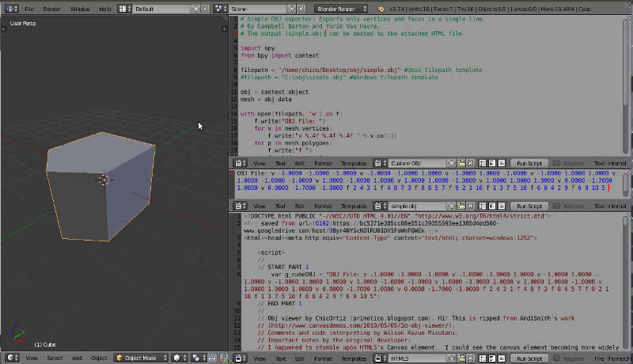Open editor type selector of Custom OBJ text editor
Screen dimensions: 633x364
(241, 163)
